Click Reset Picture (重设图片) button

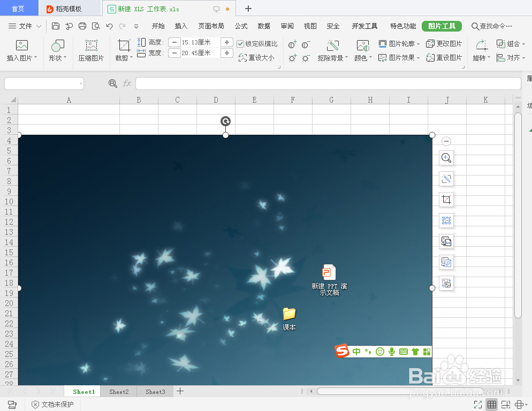coord(444,58)
